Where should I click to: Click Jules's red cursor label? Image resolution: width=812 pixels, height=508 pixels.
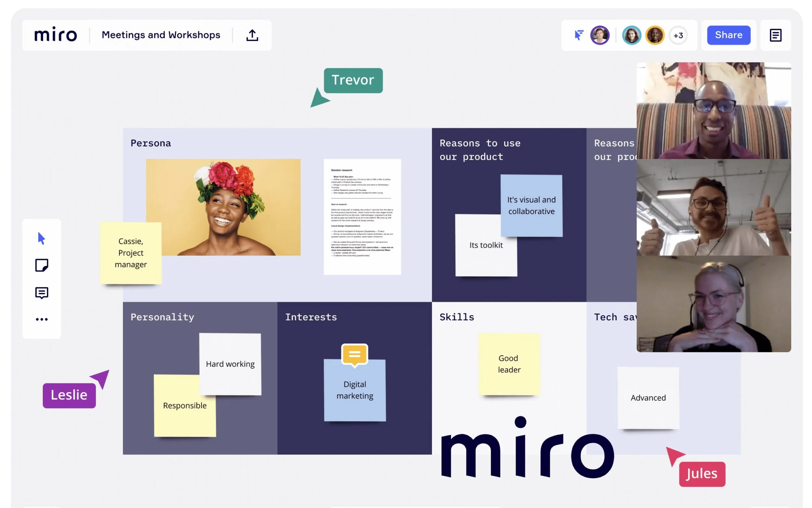(x=702, y=474)
